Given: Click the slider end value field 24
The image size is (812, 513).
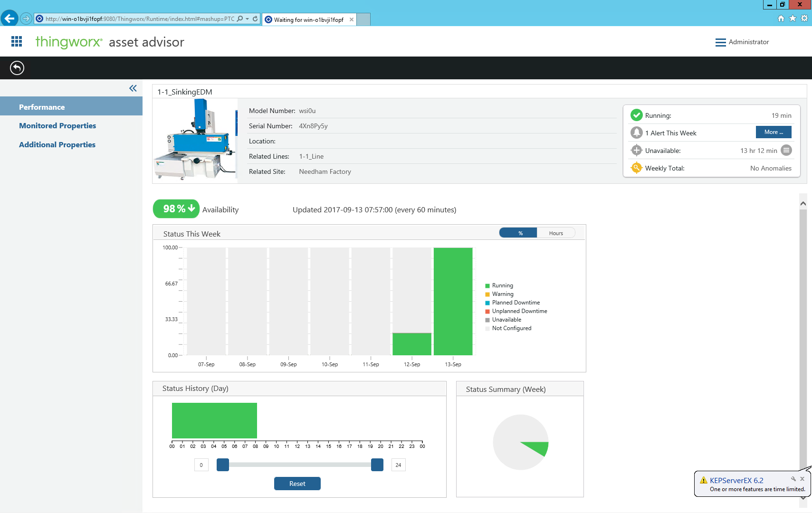Looking at the screenshot, I should coord(398,465).
